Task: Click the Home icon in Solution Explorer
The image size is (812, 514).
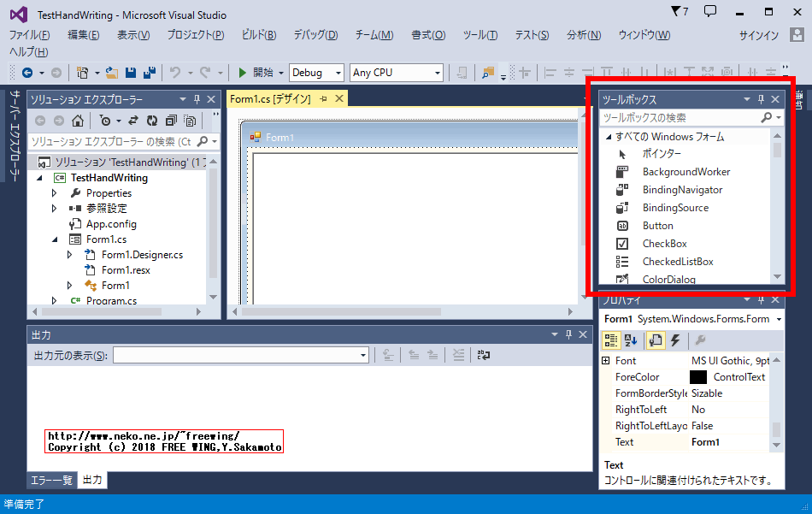Action: 77,121
